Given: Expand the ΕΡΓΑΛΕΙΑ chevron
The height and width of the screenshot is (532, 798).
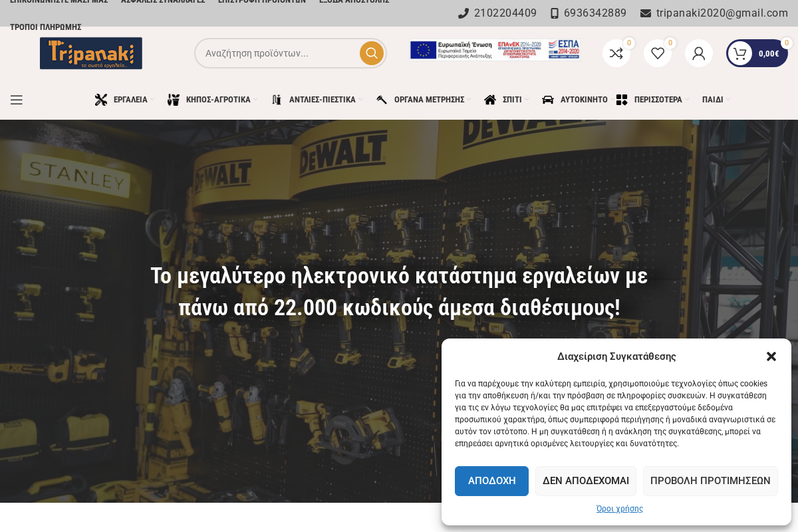Looking at the screenshot, I should [x=152, y=100].
